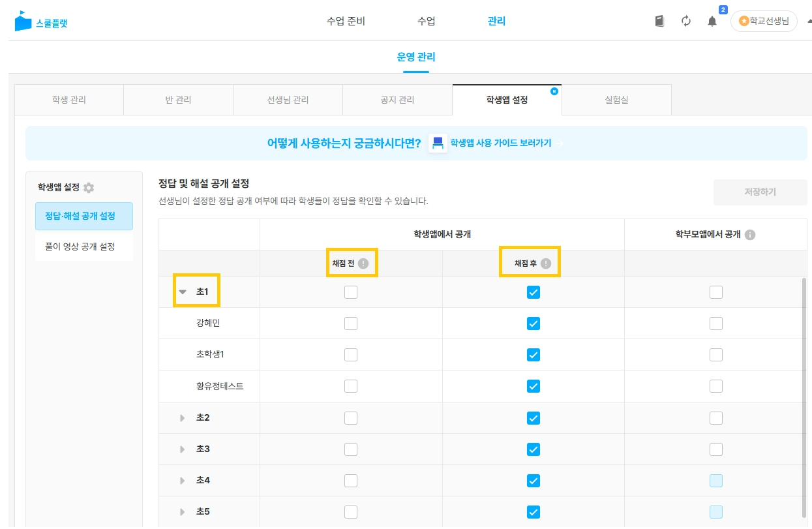This screenshot has height=529, width=812.
Task: Open the book library icon
Action: (x=659, y=22)
